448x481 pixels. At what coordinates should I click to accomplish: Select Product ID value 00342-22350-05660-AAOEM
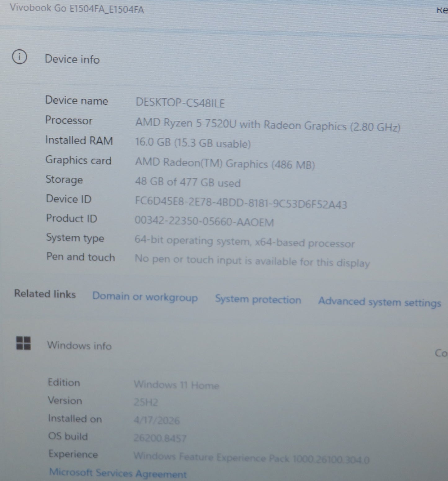(x=204, y=221)
